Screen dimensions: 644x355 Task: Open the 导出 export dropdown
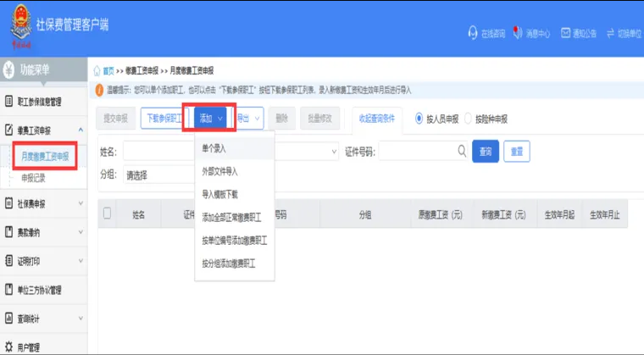click(x=249, y=119)
